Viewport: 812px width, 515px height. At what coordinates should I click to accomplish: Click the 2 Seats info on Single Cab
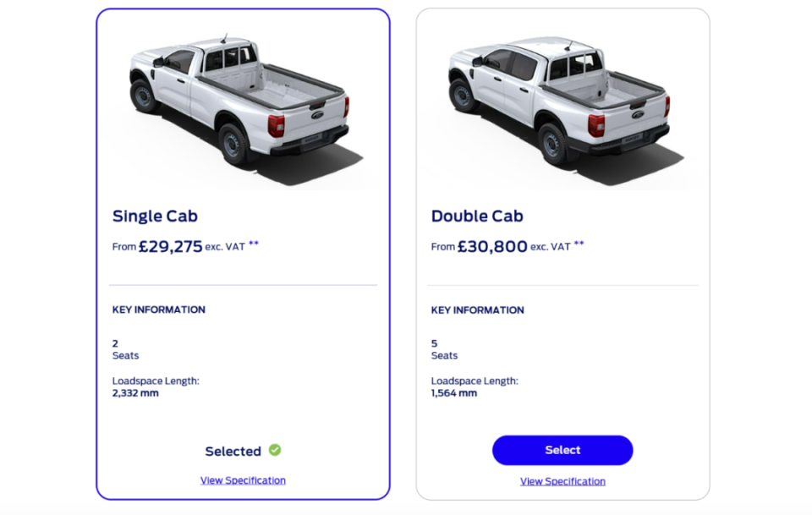pyautogui.click(x=125, y=349)
